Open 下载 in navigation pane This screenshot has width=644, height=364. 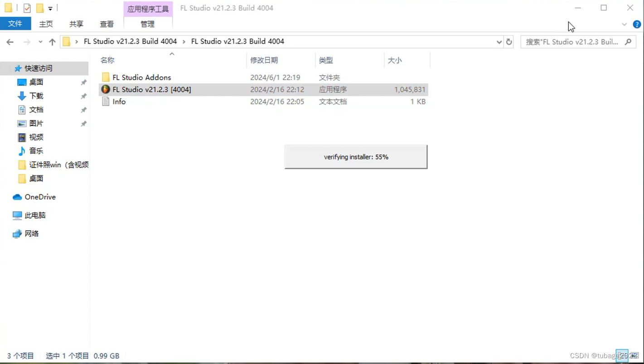pos(36,96)
